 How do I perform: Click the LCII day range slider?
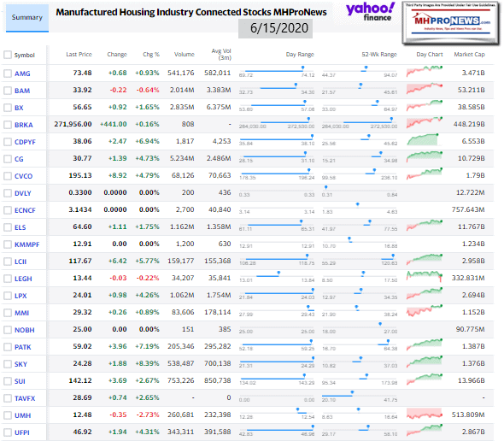pyautogui.click(x=277, y=260)
